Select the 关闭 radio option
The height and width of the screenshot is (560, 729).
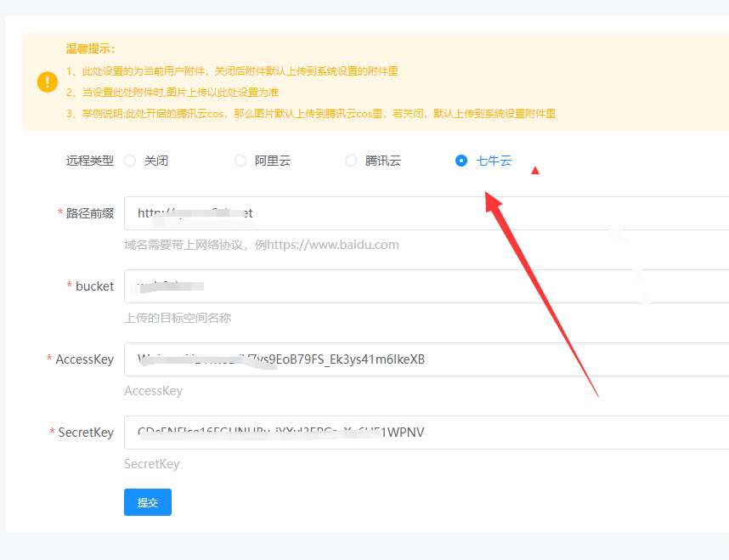[130, 161]
